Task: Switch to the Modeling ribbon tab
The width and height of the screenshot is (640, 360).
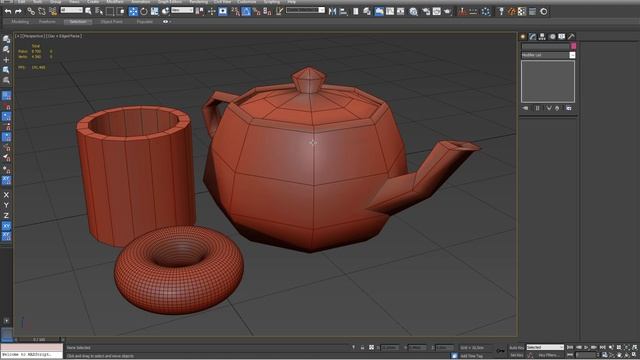Action: pos(20,22)
